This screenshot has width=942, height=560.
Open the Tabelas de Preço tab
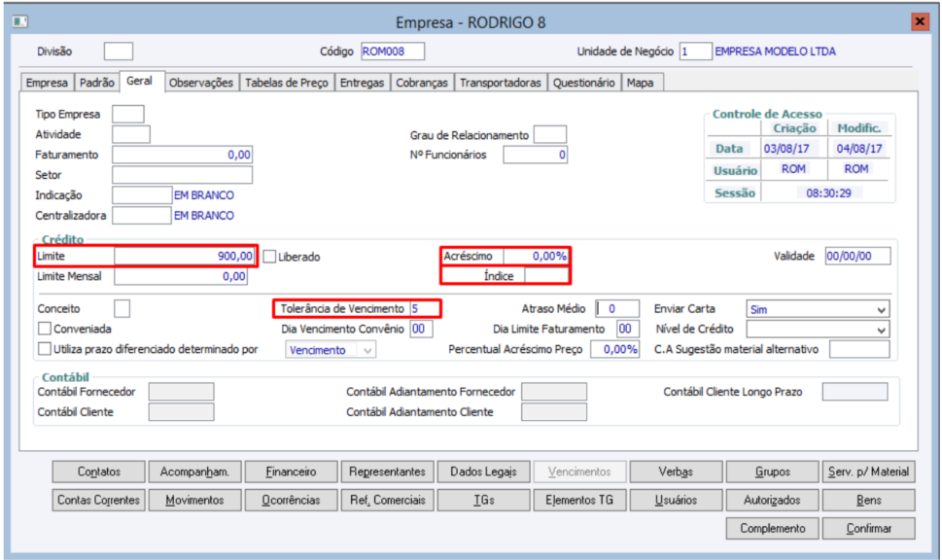287,83
